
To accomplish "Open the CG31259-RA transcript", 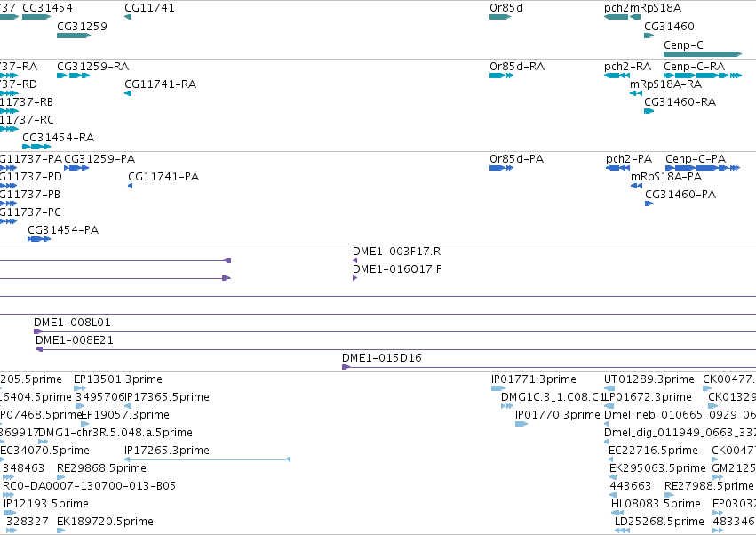I will tap(74, 76).
